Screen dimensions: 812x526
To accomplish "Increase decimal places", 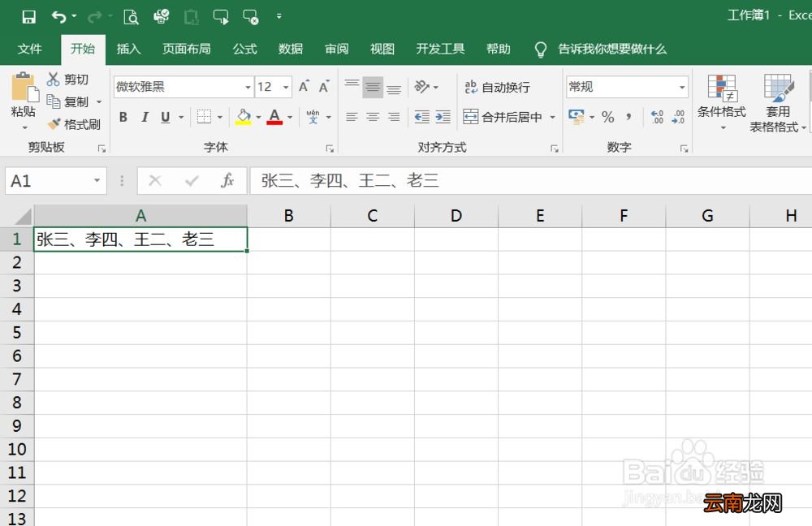I will (657, 117).
